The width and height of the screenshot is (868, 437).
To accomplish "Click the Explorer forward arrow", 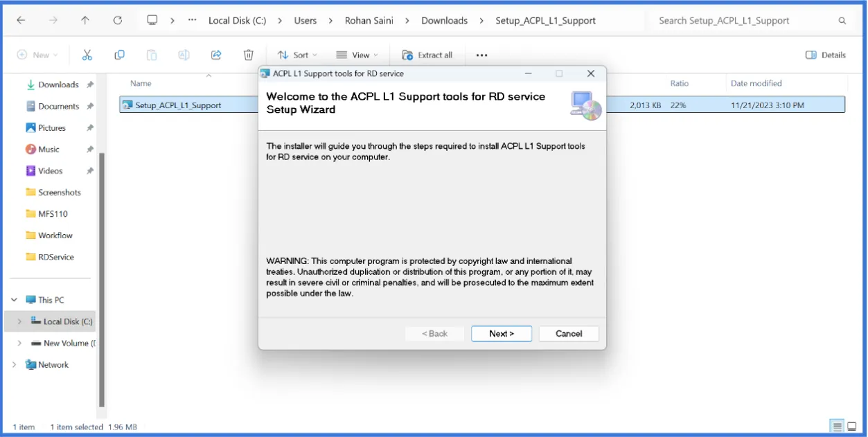I will click(x=53, y=21).
